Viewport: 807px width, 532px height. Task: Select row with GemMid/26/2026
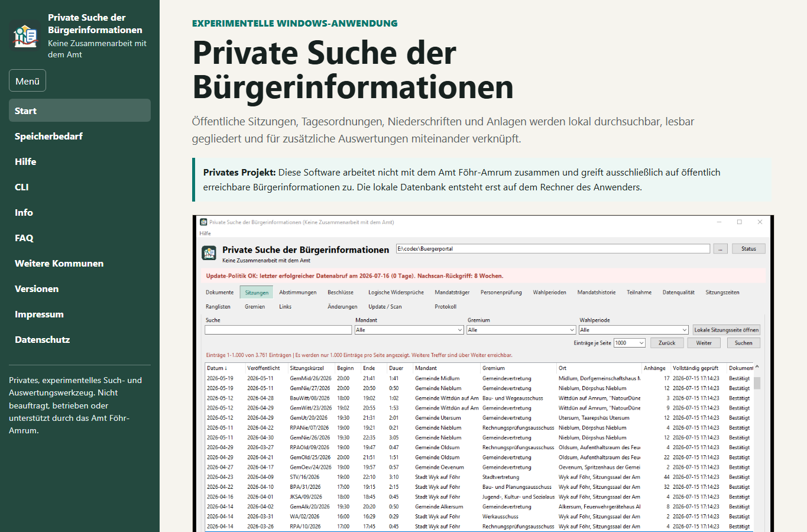tap(479, 378)
